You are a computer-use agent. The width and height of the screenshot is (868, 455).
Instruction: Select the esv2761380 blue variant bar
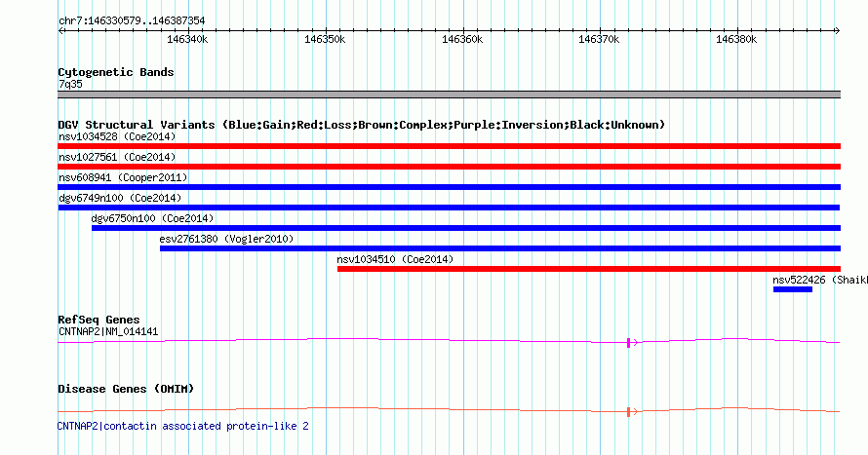500,248
